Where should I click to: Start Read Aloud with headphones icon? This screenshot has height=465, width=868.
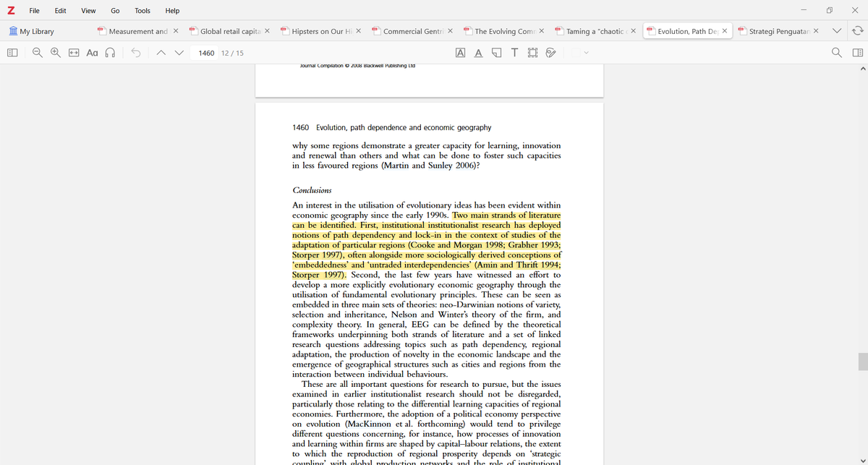click(x=111, y=53)
